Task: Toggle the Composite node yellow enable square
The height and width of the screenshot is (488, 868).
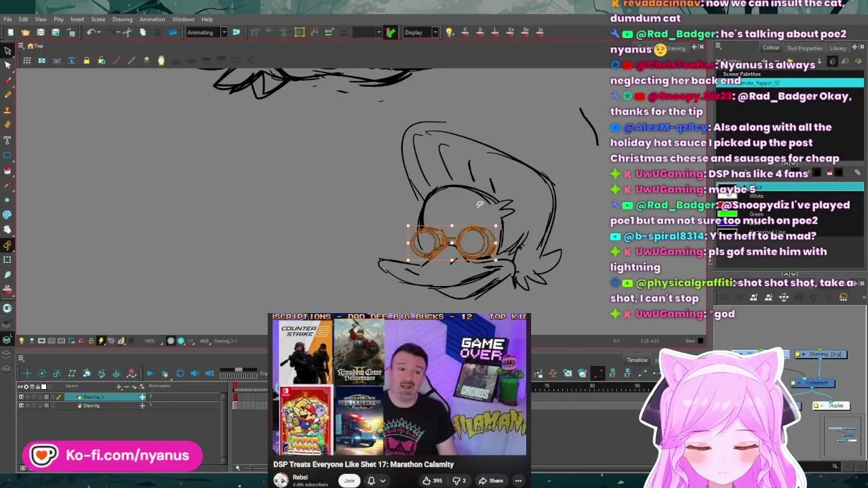Action: click(x=793, y=383)
